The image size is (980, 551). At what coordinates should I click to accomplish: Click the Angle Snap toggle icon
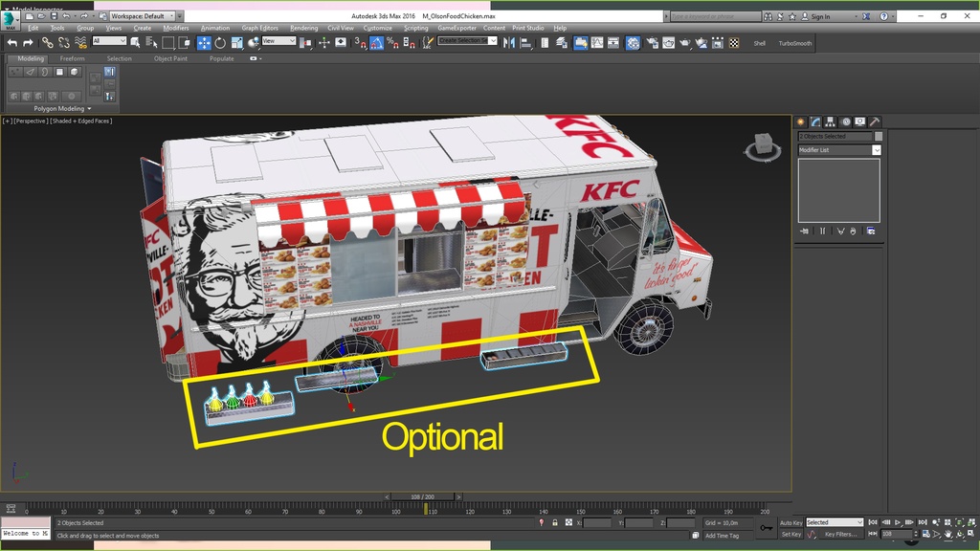376,43
